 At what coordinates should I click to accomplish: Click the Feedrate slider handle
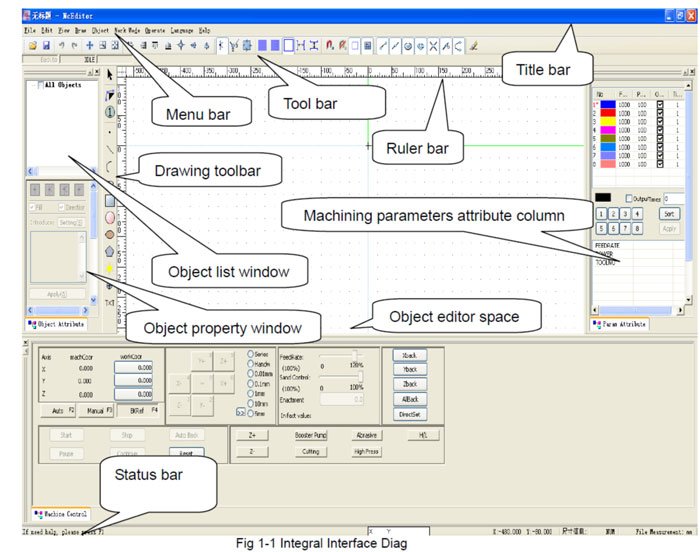pyautogui.click(x=355, y=355)
